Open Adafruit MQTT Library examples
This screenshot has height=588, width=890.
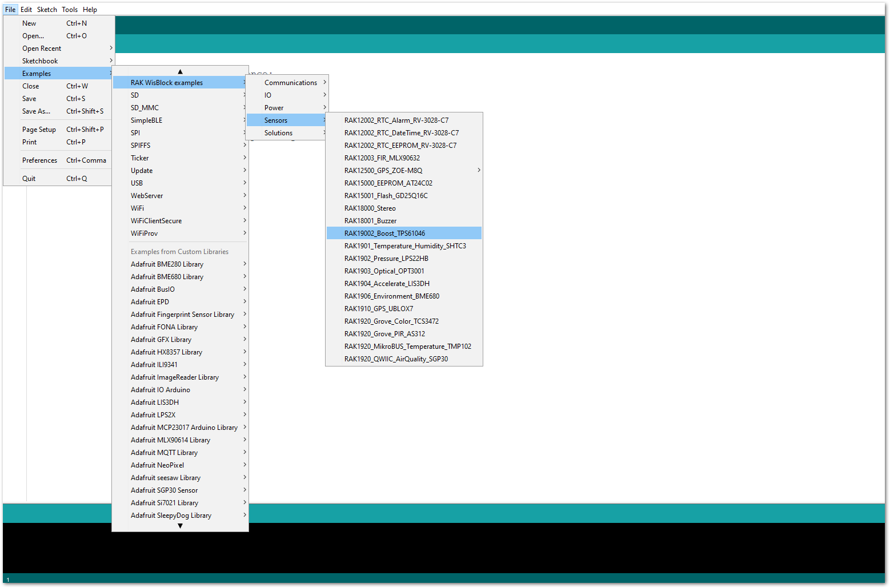coord(180,453)
